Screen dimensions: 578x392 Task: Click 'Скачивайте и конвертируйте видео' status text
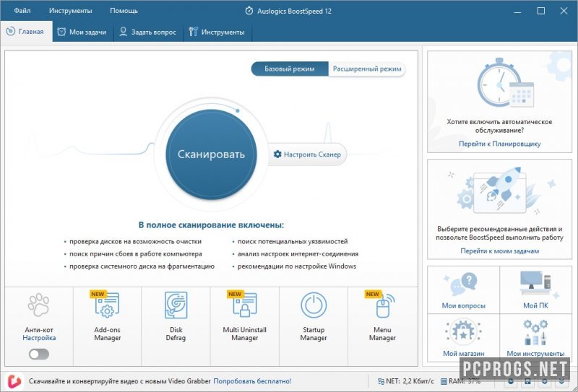(x=120, y=381)
